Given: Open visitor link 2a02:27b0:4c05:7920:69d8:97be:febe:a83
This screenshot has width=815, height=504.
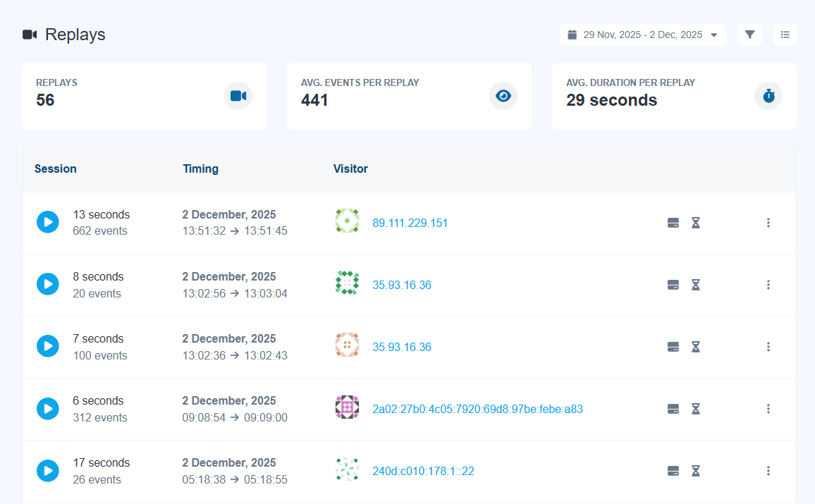Looking at the screenshot, I should tap(477, 409).
